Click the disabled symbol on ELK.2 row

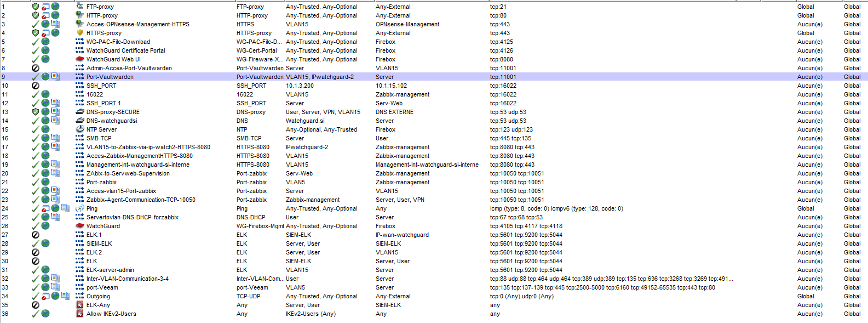tap(36, 252)
